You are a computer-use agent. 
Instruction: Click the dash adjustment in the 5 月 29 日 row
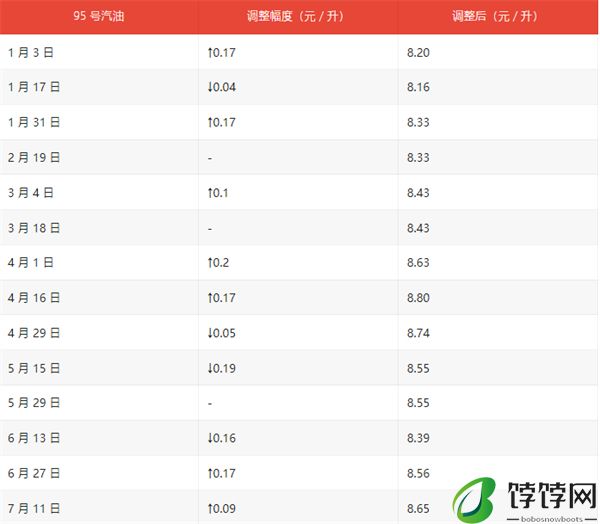click(x=210, y=404)
